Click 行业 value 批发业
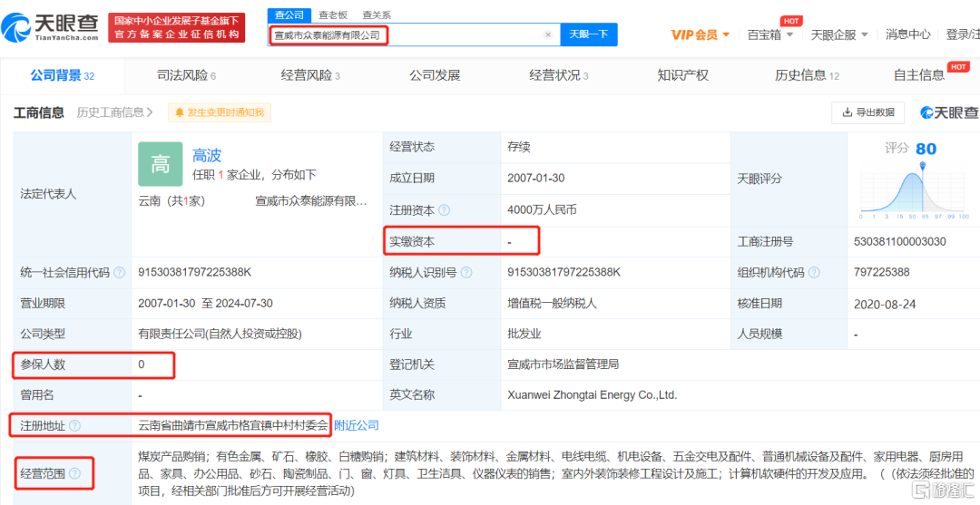Screen dimensions: 980x505 524,334
